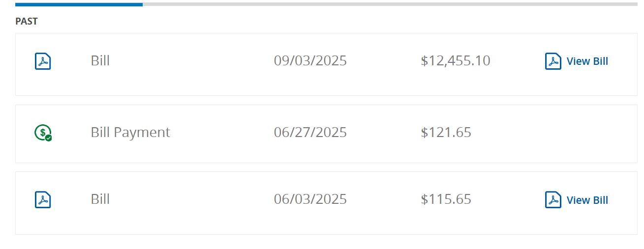
Task: Click the $12,455.10 bill amount
Action: [455, 61]
